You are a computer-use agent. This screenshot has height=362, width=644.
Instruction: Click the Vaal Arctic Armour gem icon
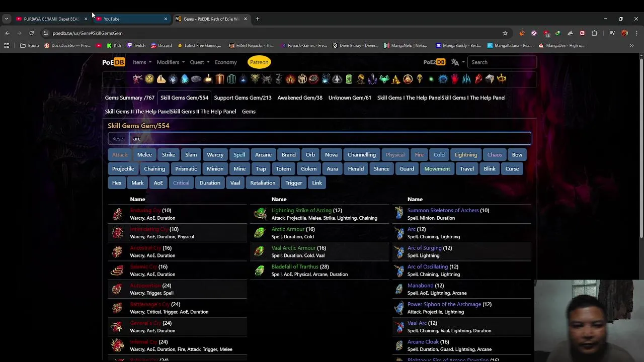pyautogui.click(x=260, y=251)
